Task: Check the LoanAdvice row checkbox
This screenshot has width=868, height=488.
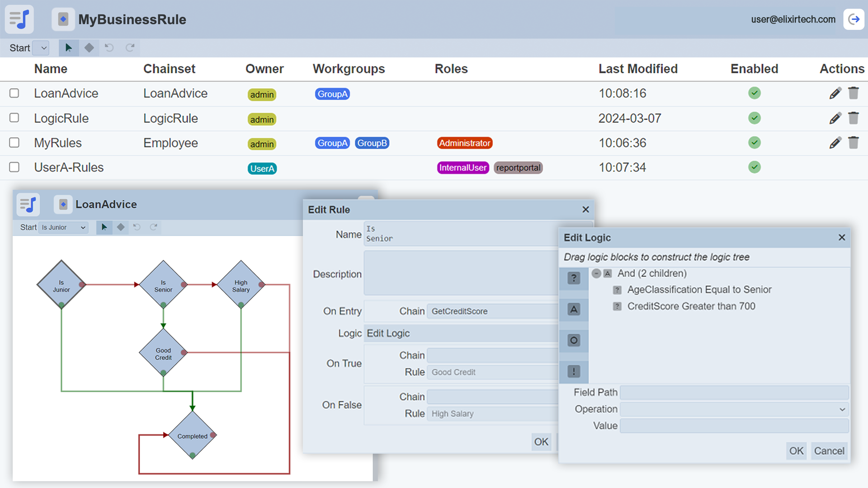Action: pos(14,94)
